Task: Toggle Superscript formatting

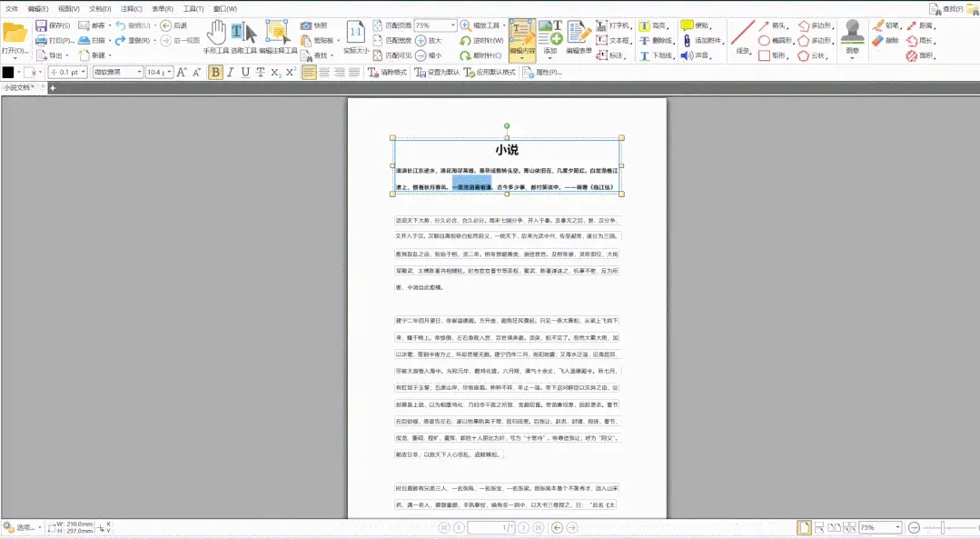Action: pyautogui.click(x=291, y=73)
